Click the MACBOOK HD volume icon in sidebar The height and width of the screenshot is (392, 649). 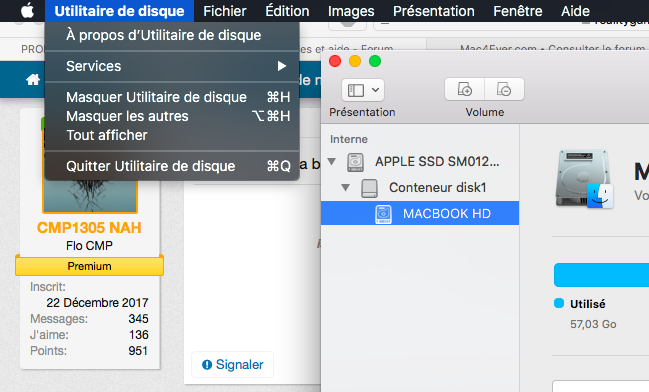(x=383, y=214)
